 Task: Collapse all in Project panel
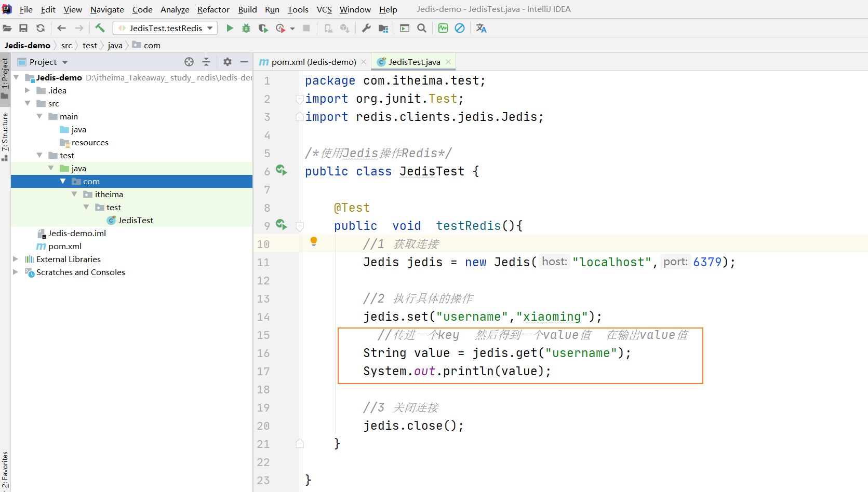pyautogui.click(x=206, y=62)
